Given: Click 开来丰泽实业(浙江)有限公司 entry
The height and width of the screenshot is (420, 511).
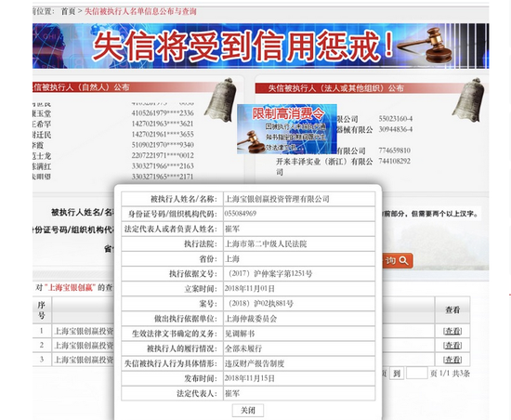Looking at the screenshot, I should [324, 166].
